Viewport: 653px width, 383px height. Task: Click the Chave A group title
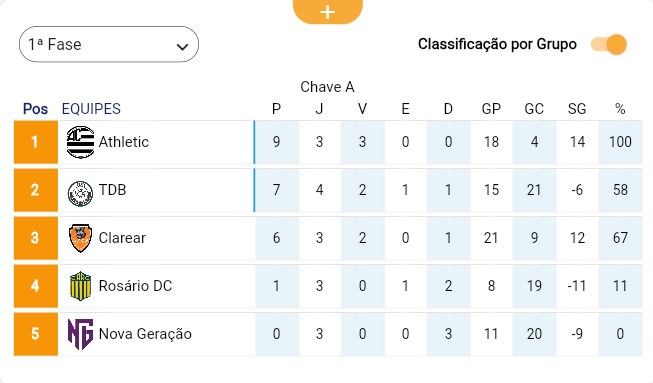[x=327, y=87]
